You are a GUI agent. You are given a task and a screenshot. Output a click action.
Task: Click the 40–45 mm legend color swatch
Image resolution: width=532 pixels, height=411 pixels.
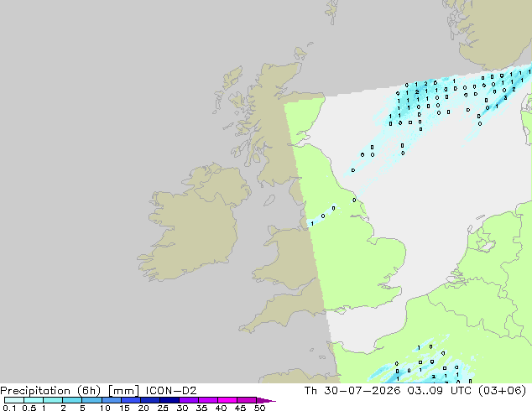click(227, 400)
